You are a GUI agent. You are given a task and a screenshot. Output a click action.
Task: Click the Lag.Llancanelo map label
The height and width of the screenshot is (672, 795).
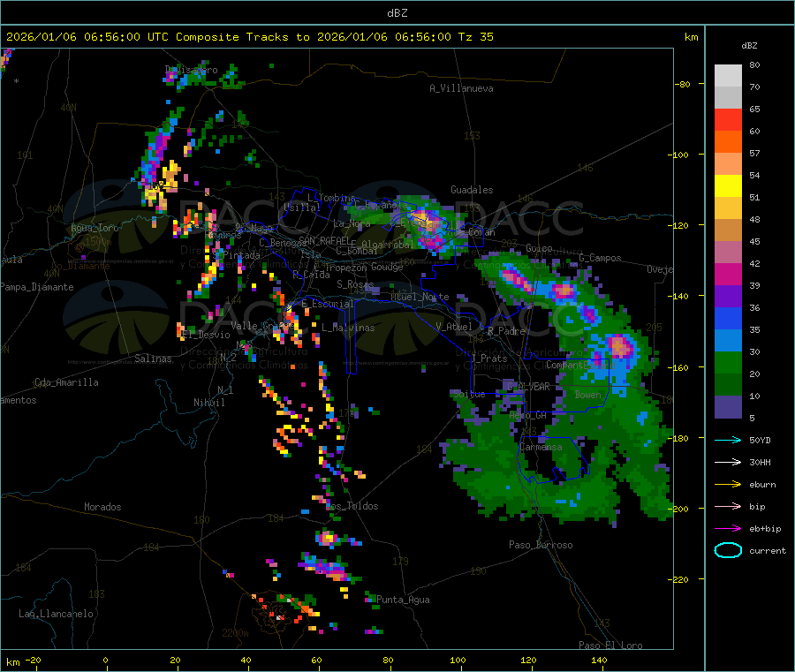[x=56, y=614]
